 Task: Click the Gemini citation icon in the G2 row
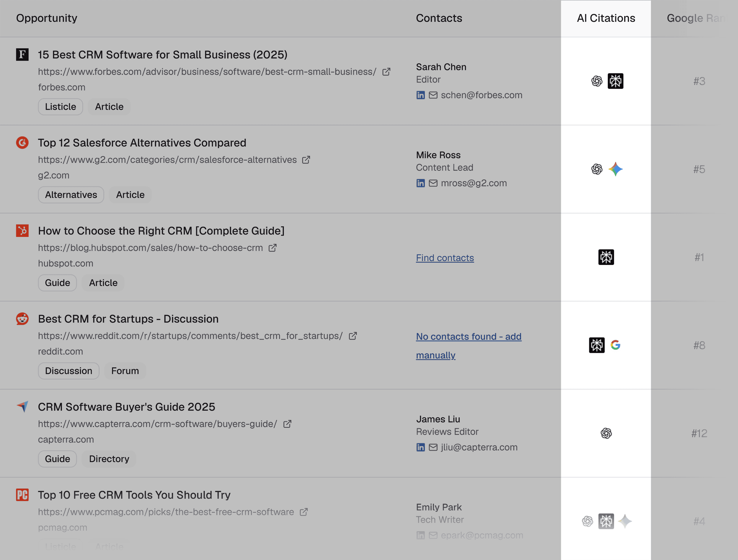[615, 169]
